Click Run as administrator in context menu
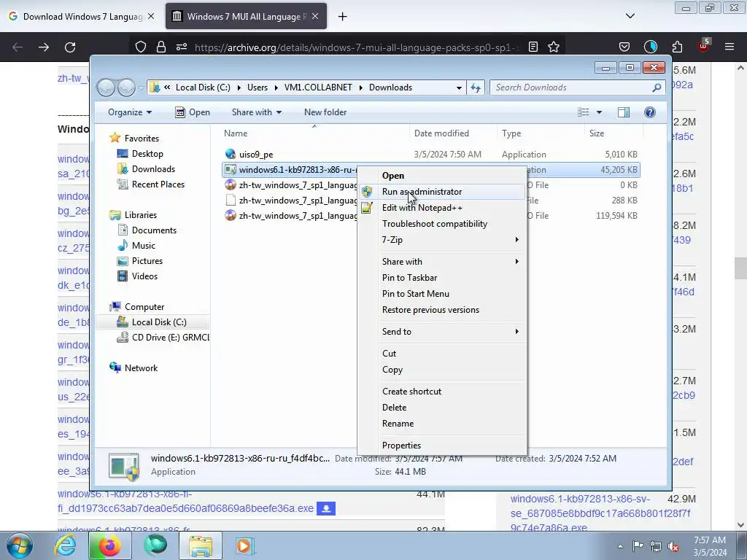The width and height of the screenshot is (747, 560). pyautogui.click(x=422, y=192)
